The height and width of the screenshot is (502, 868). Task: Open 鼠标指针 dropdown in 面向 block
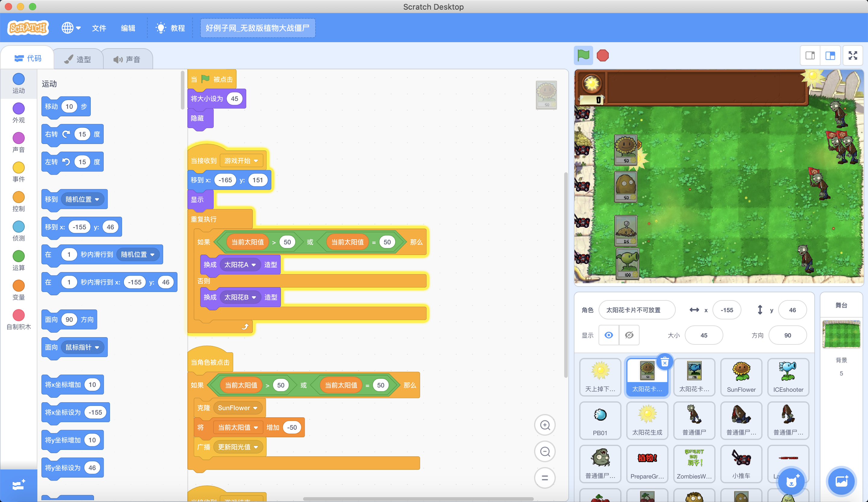pyautogui.click(x=83, y=347)
